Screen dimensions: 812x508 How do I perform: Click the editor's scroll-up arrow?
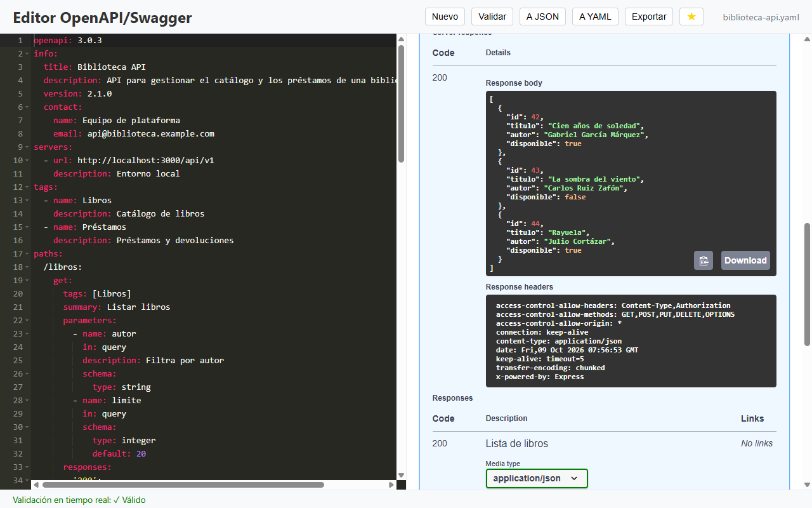401,39
